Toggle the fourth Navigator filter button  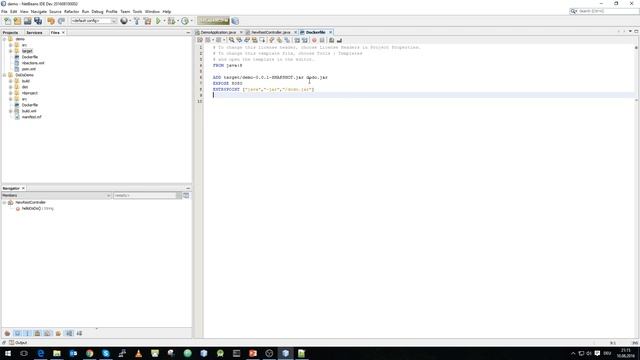(x=38, y=333)
